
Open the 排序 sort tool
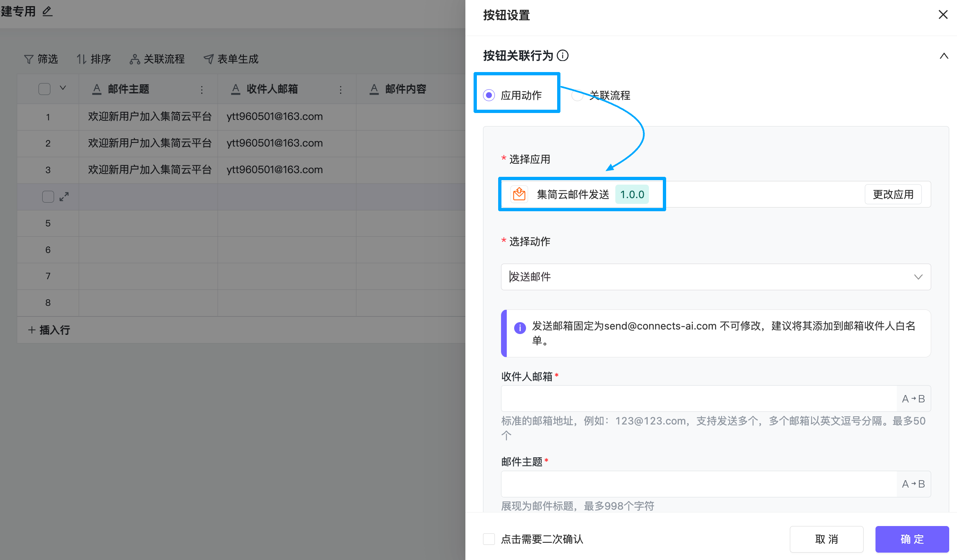pyautogui.click(x=94, y=59)
